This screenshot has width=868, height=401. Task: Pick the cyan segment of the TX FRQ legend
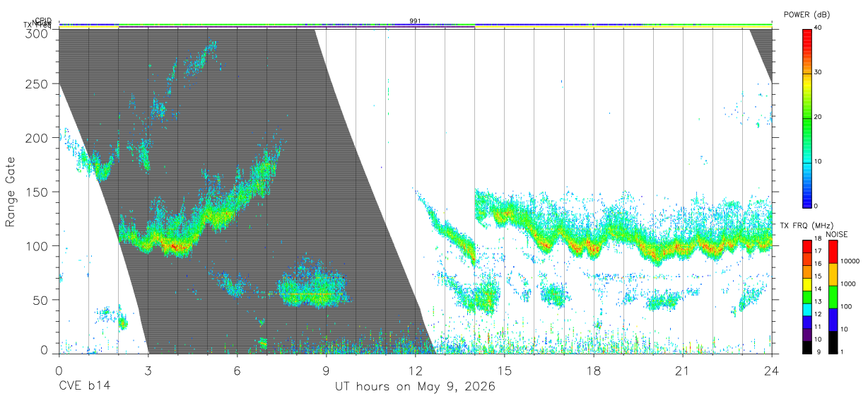807,308
